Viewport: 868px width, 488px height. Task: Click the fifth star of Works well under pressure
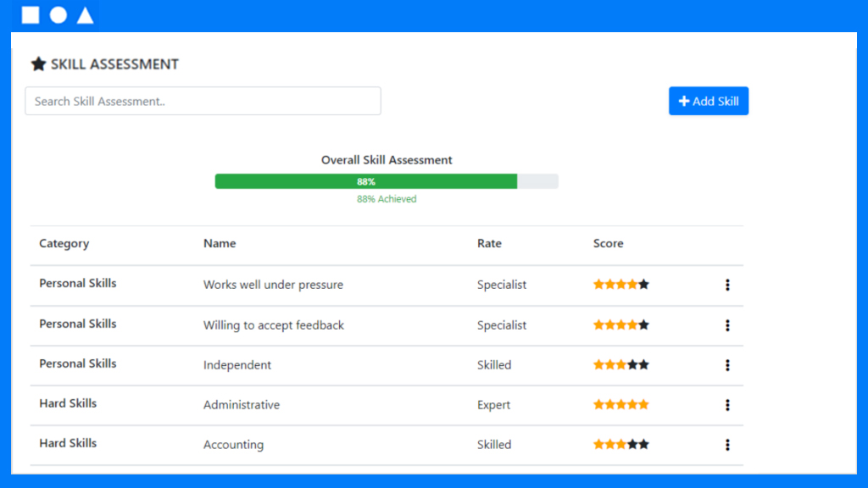(643, 285)
